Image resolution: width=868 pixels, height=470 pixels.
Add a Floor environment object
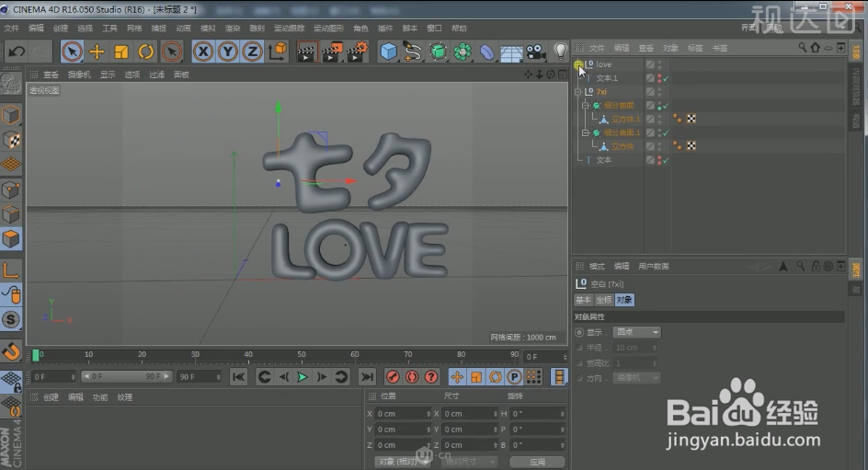[511, 53]
